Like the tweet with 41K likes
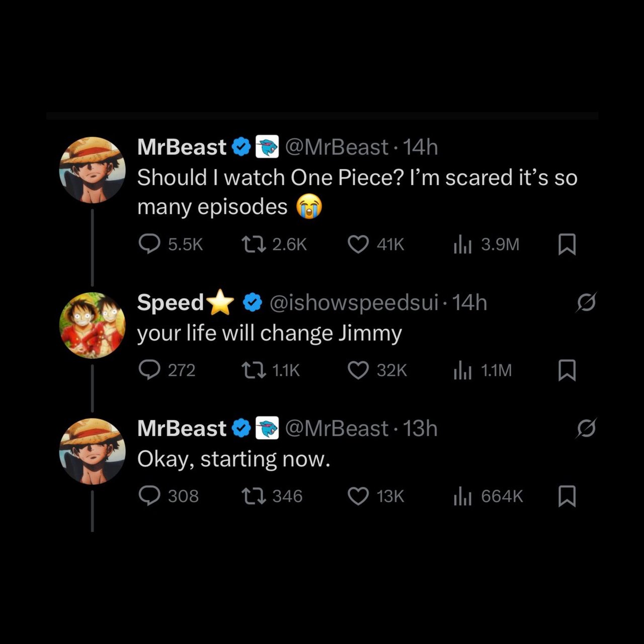This screenshot has width=644, height=644. click(x=358, y=245)
